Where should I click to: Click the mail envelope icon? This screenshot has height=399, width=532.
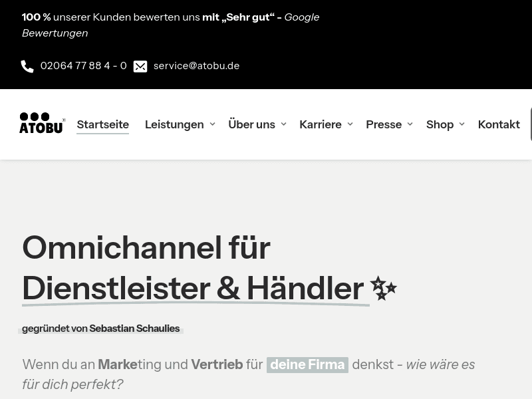tap(140, 66)
